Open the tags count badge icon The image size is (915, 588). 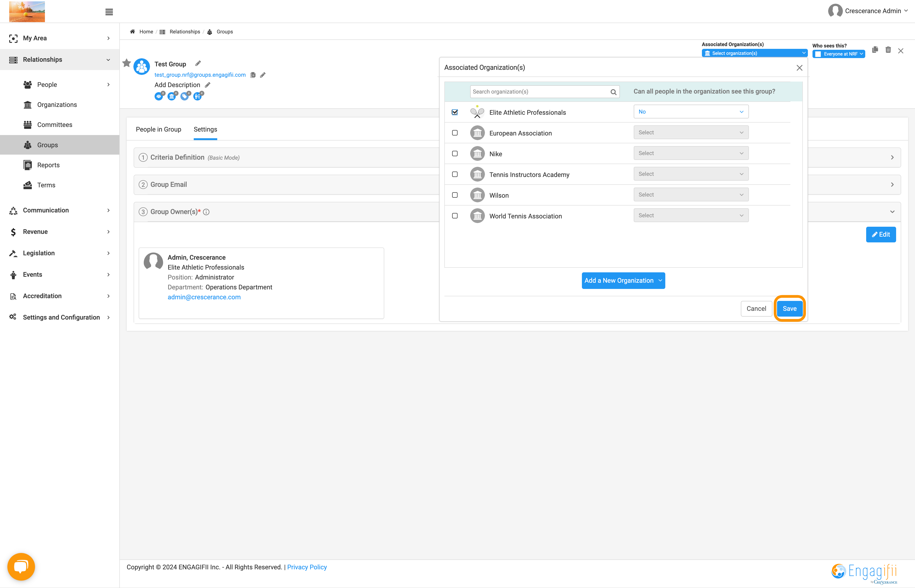pos(185,96)
